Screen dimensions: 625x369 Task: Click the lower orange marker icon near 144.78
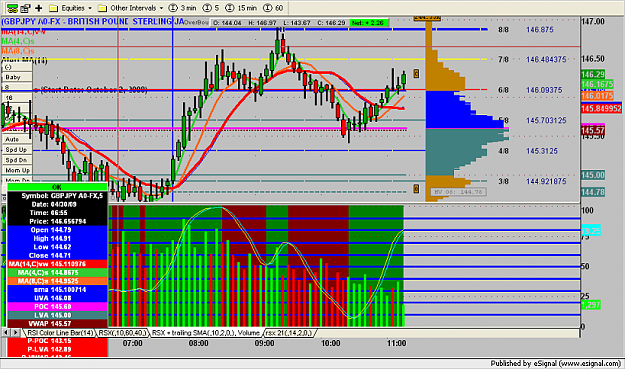[x=416, y=189]
